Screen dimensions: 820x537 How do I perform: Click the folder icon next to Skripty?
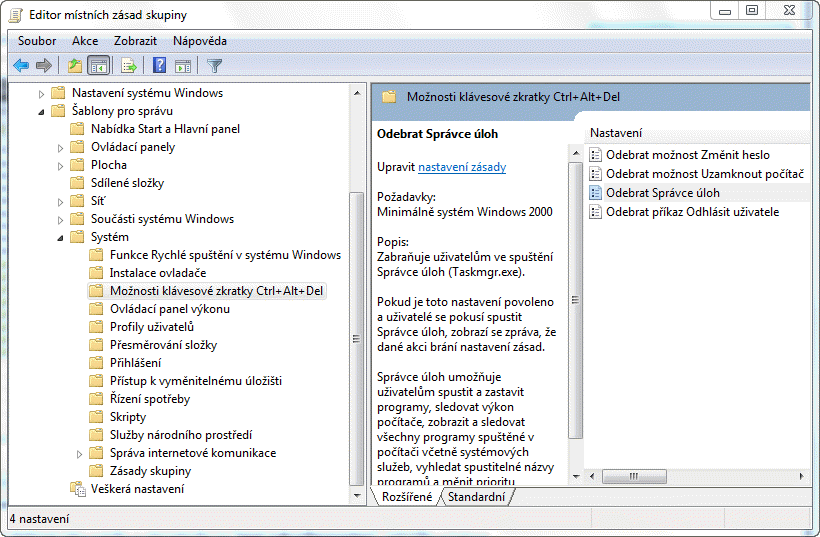pos(96,417)
